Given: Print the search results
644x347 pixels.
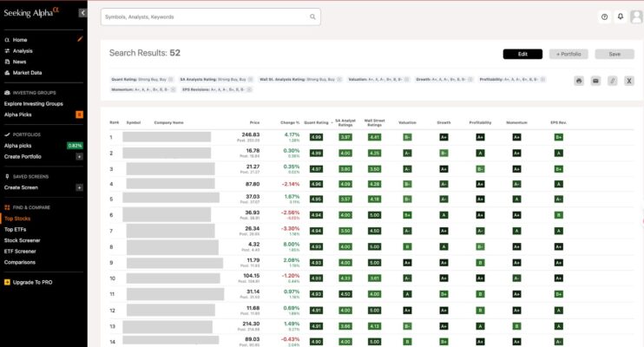Looking at the screenshot, I should point(579,81).
